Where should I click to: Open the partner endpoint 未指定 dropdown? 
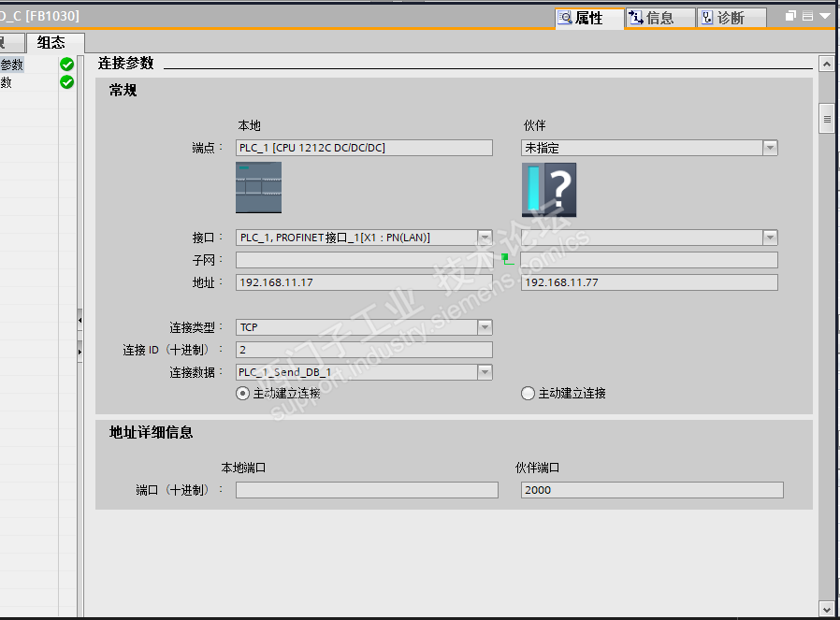pyautogui.click(x=770, y=148)
